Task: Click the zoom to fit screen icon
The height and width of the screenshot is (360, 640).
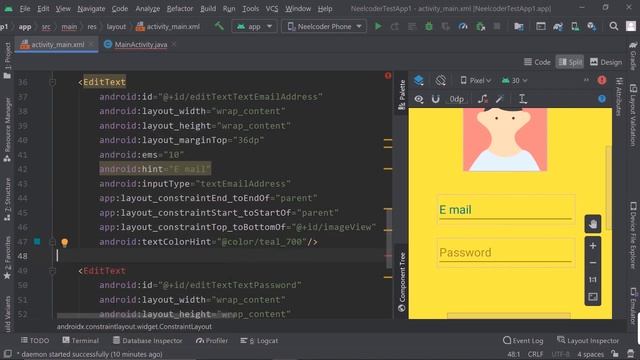Action: point(593,297)
